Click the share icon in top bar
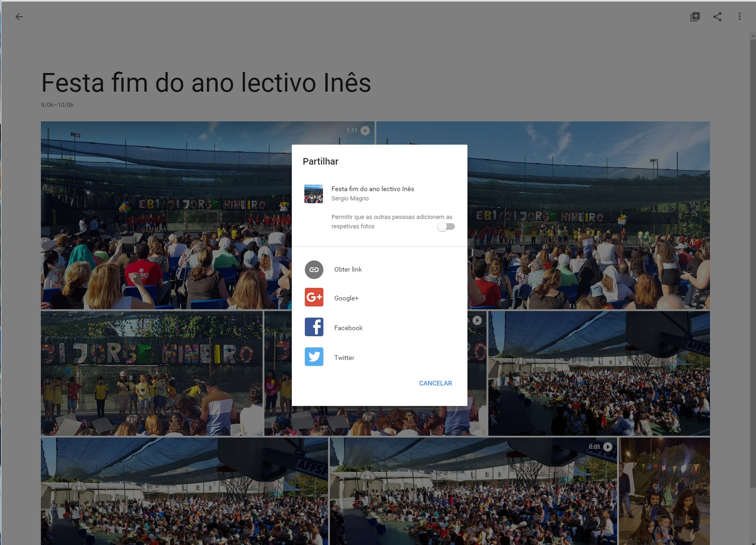The height and width of the screenshot is (545, 756). tap(717, 17)
